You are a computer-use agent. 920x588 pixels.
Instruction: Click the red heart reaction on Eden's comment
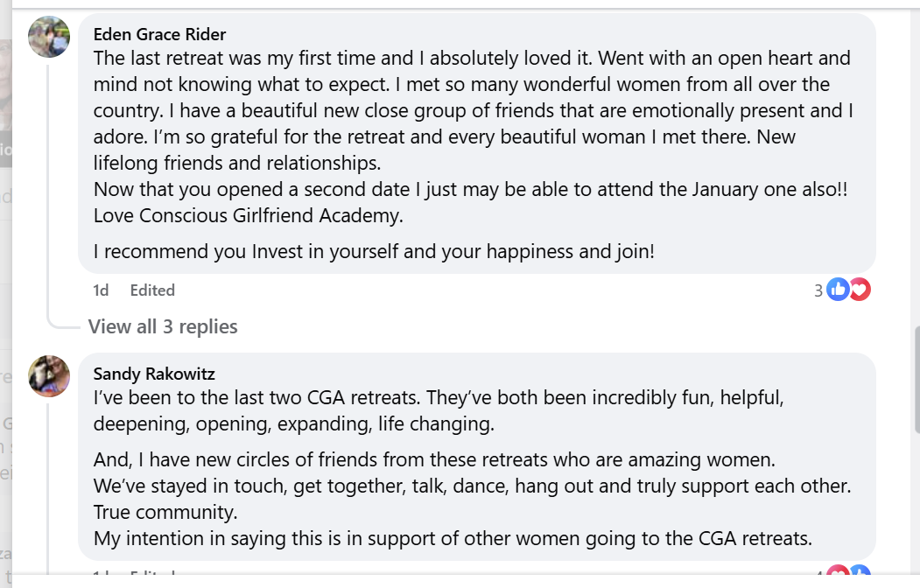point(860,290)
